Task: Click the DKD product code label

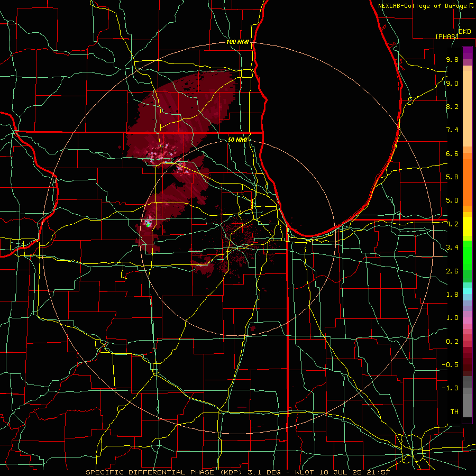Action: [x=465, y=32]
